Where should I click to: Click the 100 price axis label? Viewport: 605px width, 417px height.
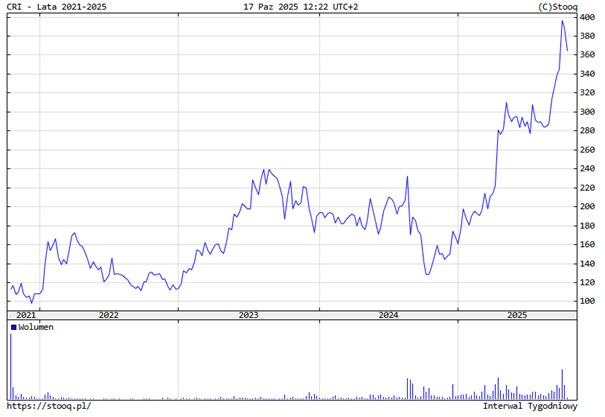(588, 301)
